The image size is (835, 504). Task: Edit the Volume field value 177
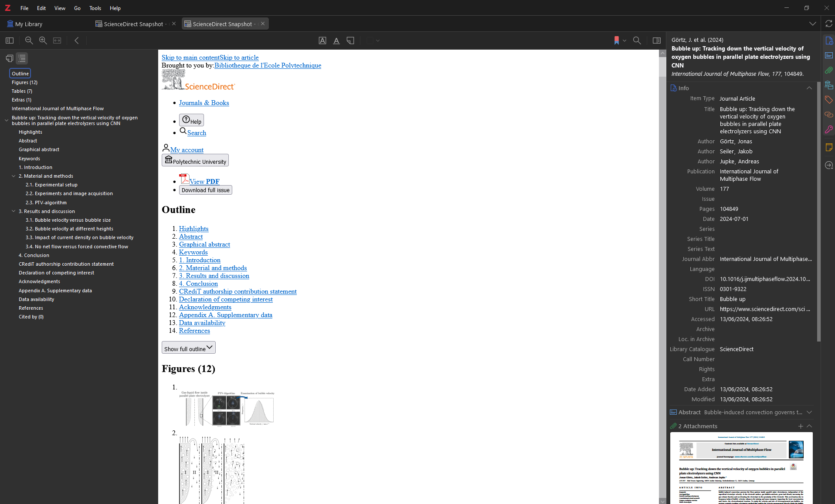[766, 189]
